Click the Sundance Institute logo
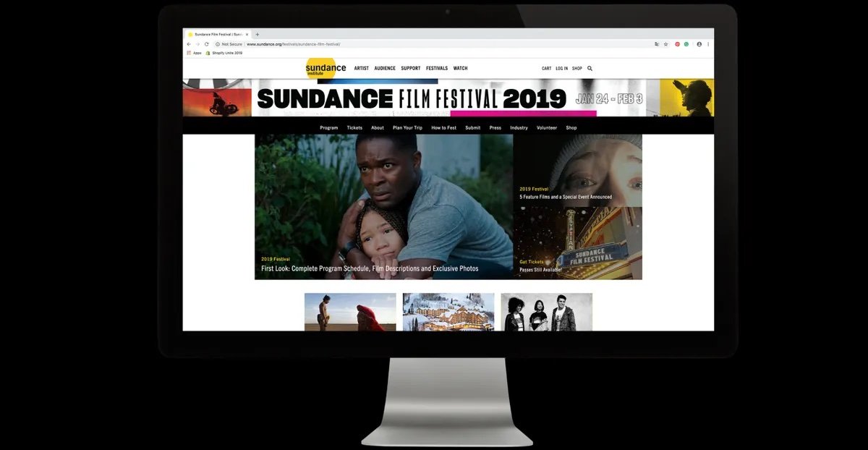Viewport: 868px width, 450px height. (x=324, y=68)
